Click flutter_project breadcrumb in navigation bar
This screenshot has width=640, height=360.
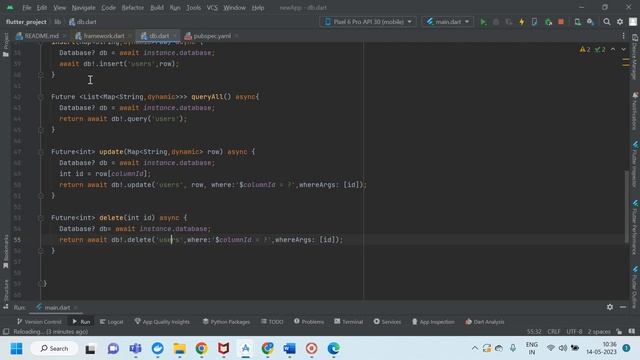pos(26,22)
